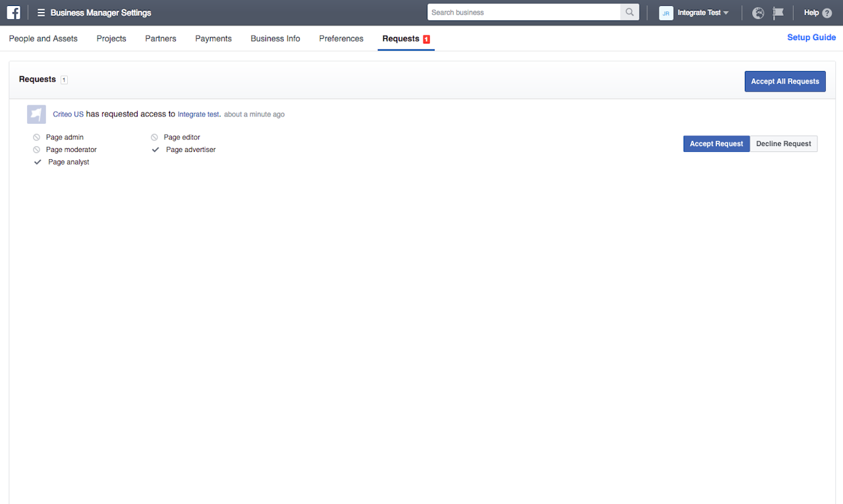Click the flag pages icon
The image size is (843, 504).
778,13
